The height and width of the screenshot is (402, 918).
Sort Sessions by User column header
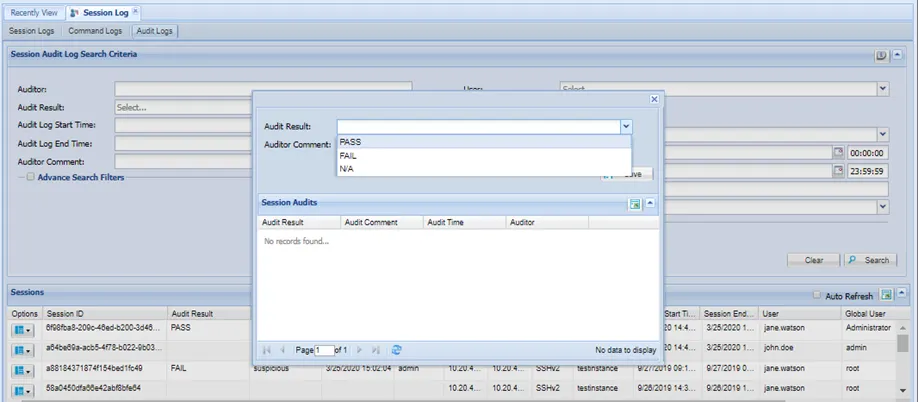click(800, 314)
